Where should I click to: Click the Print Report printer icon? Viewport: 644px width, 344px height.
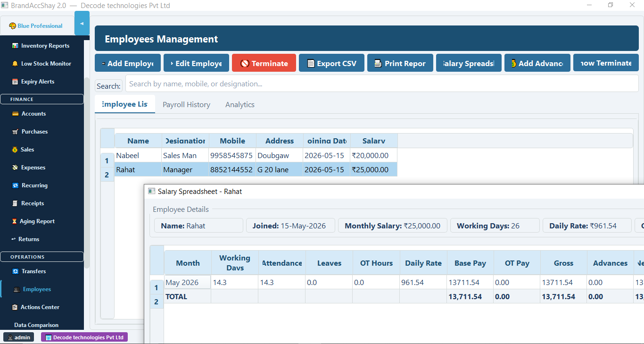(x=378, y=63)
